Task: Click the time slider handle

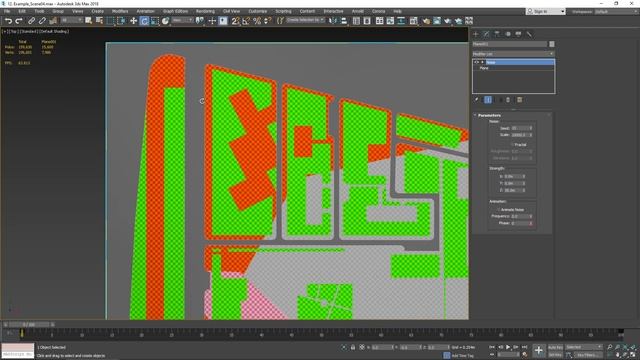Action: tap(30, 325)
